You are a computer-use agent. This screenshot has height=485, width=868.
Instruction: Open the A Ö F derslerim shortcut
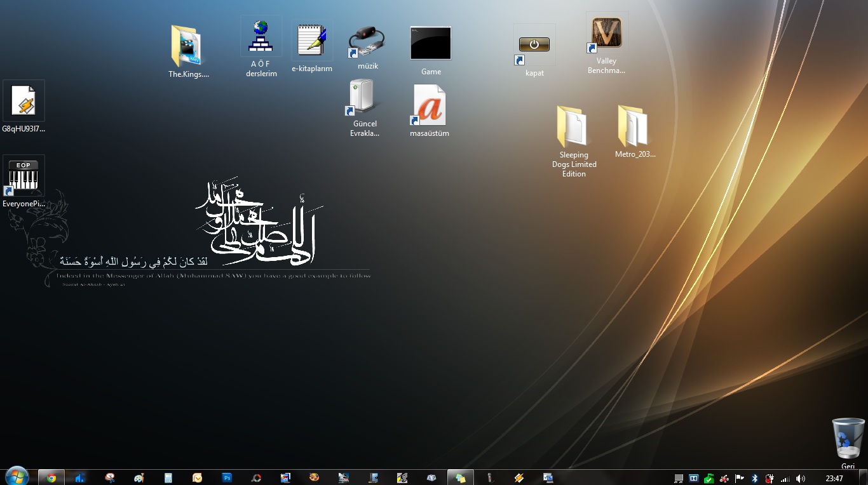point(261,48)
